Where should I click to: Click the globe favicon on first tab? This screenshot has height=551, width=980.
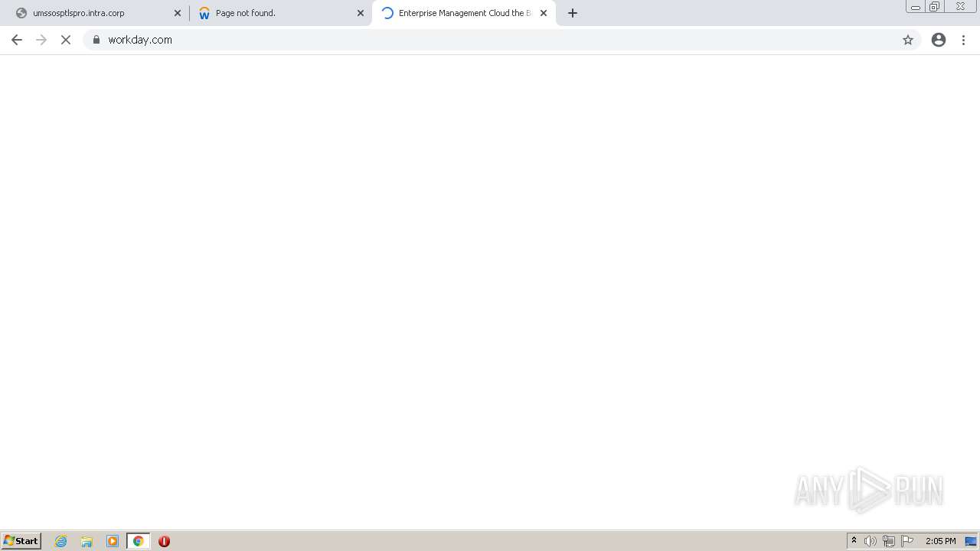21,13
